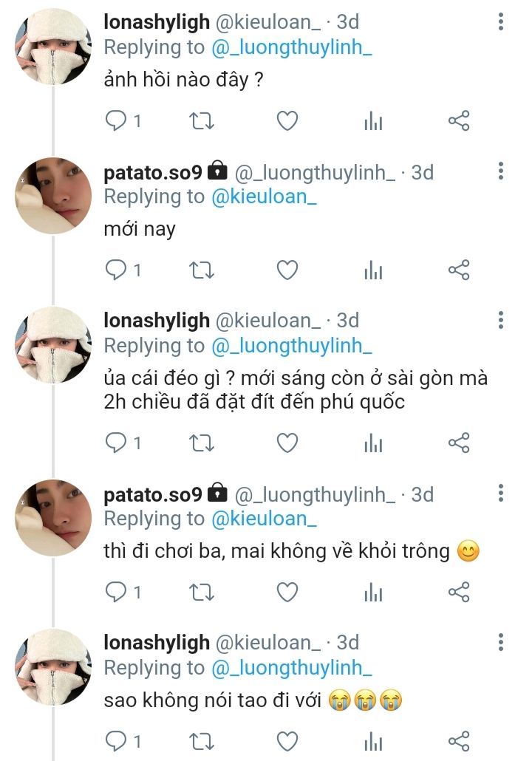Like the "thì đi chơi ba" tweet
Screen dimensions: 532x761
[x=287, y=592]
